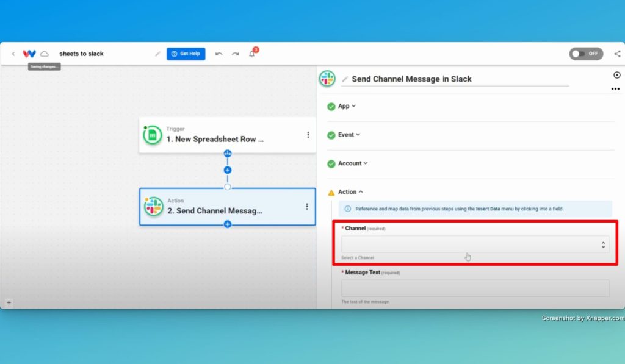Open the action step three-dot menu
The image size is (625, 364).
307,206
